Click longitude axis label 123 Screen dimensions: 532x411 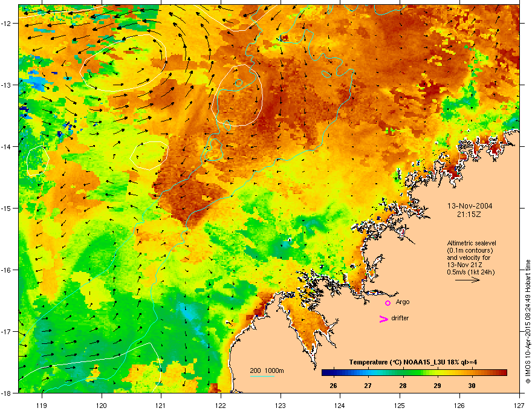click(281, 406)
